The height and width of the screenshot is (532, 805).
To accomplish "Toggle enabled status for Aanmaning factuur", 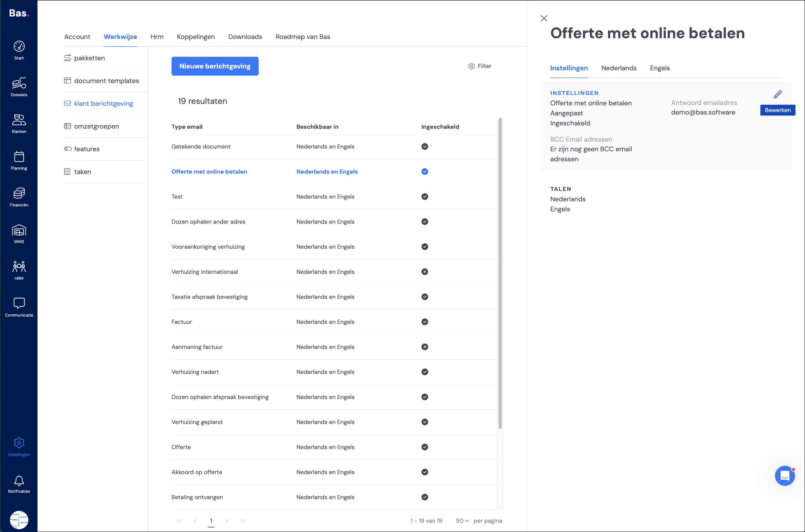I will point(425,347).
